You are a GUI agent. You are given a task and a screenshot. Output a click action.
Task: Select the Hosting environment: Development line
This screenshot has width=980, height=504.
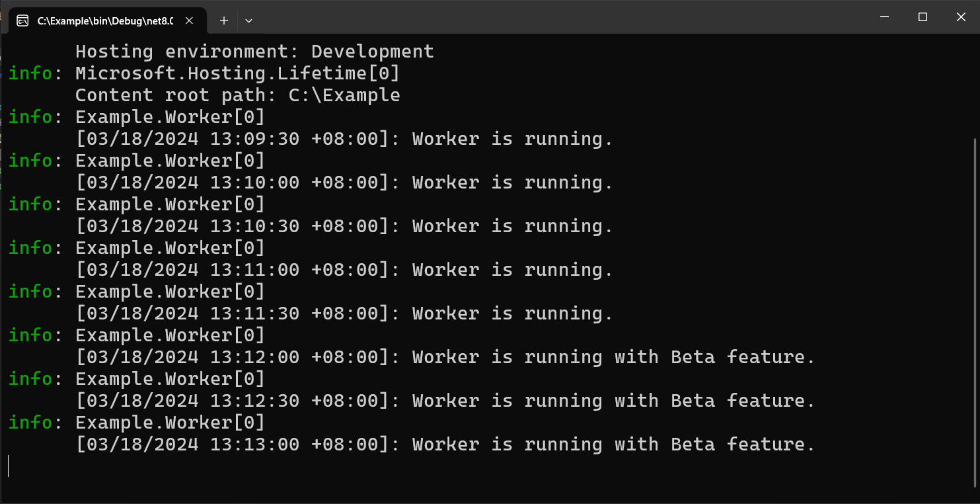(x=255, y=51)
